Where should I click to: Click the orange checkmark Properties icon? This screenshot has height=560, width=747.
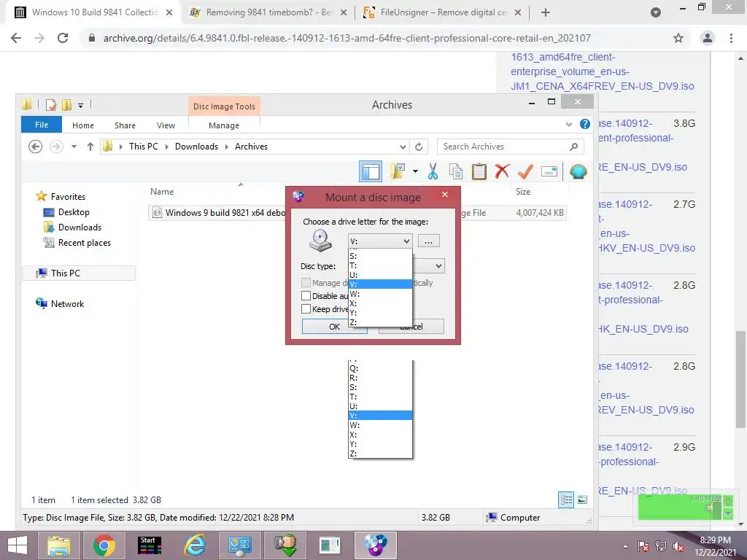525,171
